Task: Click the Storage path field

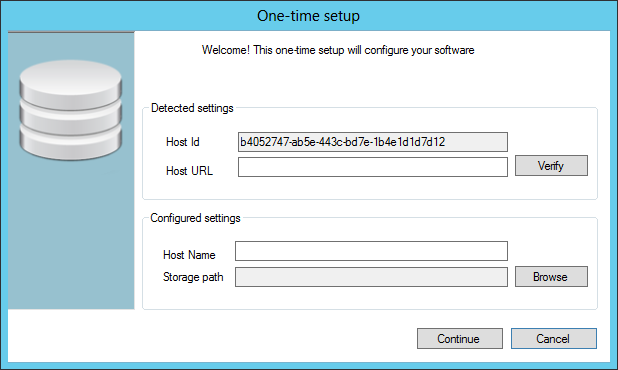Action: 371,277
